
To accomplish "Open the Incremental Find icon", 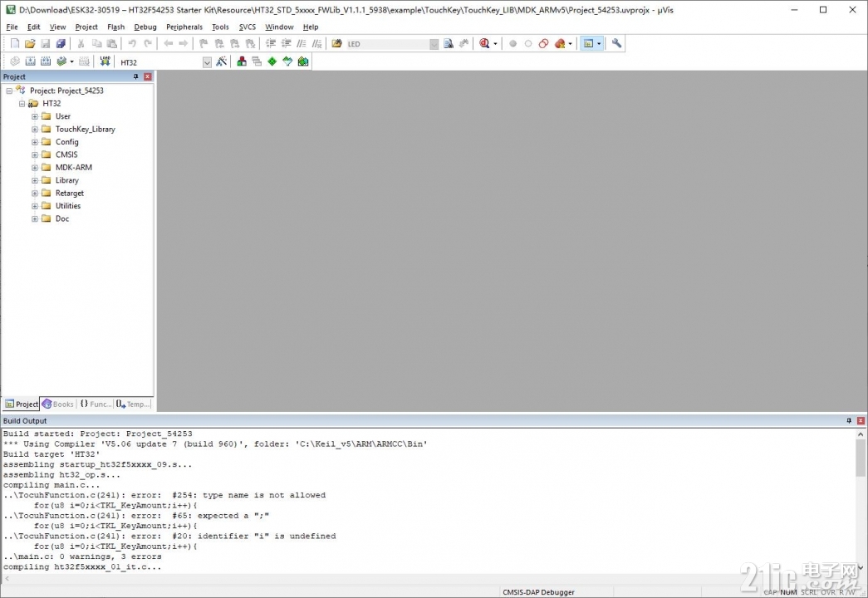I will pyautogui.click(x=463, y=44).
